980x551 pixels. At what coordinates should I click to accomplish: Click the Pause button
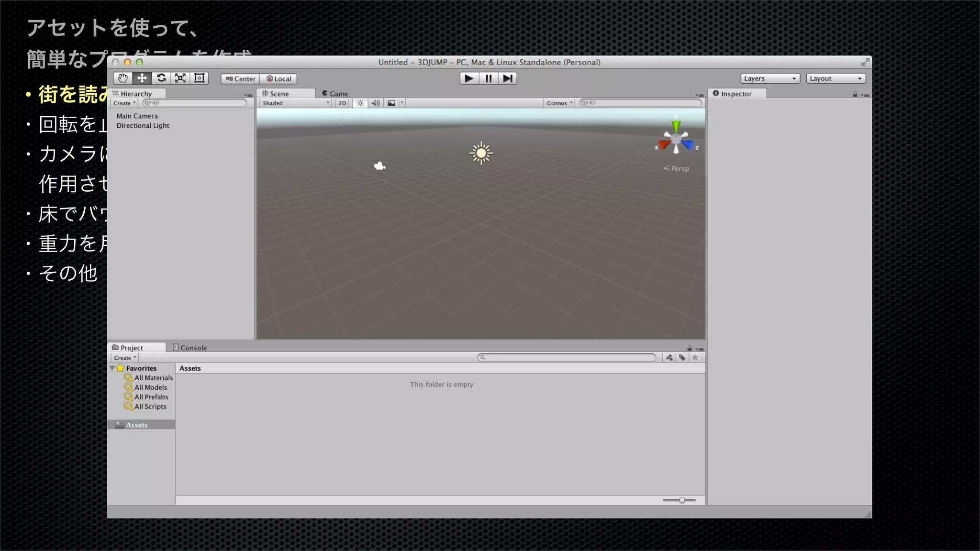pyautogui.click(x=489, y=78)
